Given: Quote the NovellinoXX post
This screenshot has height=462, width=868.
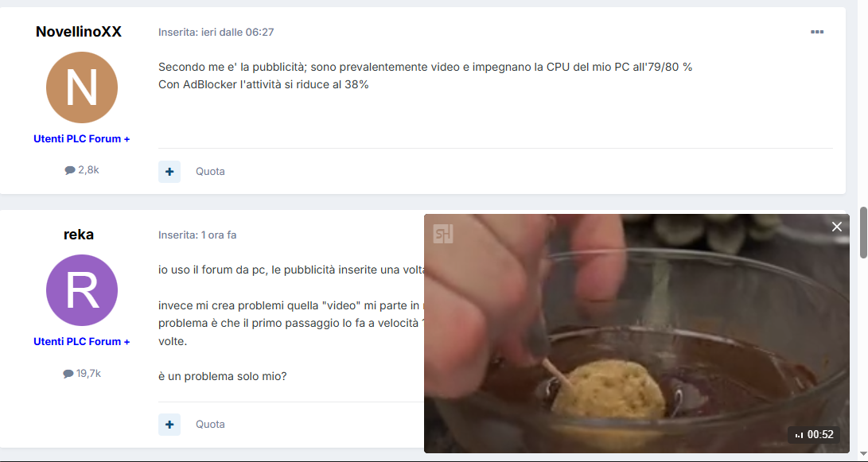Looking at the screenshot, I should [x=210, y=172].
